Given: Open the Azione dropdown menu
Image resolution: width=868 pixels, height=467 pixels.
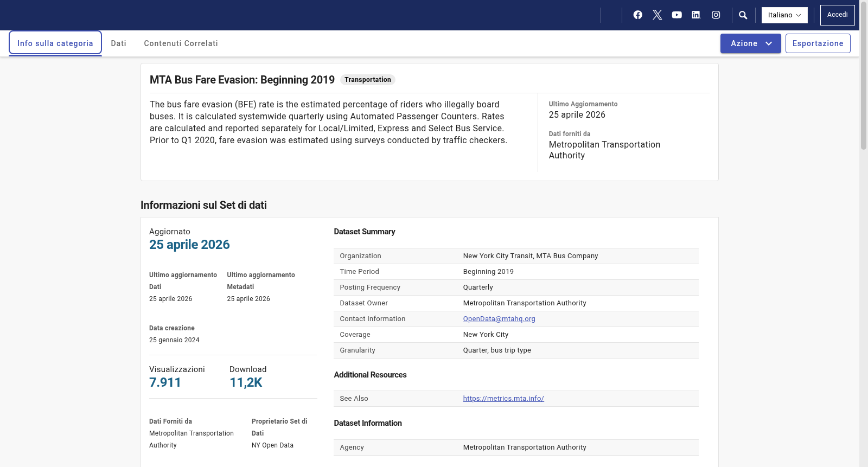Looking at the screenshot, I should 751,43.
